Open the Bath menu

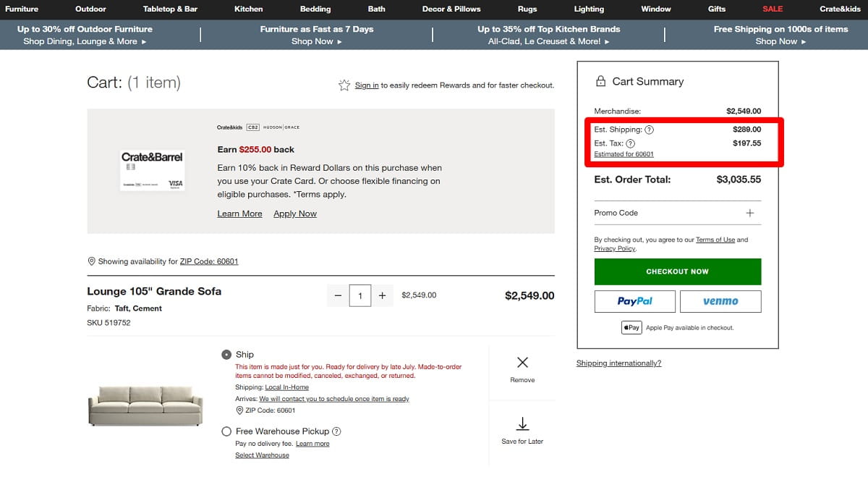[377, 9]
